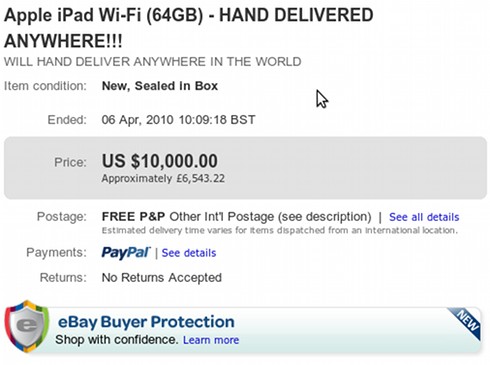Click the eBay Buyer Protection heading
The image size is (490, 365).
click(146, 322)
